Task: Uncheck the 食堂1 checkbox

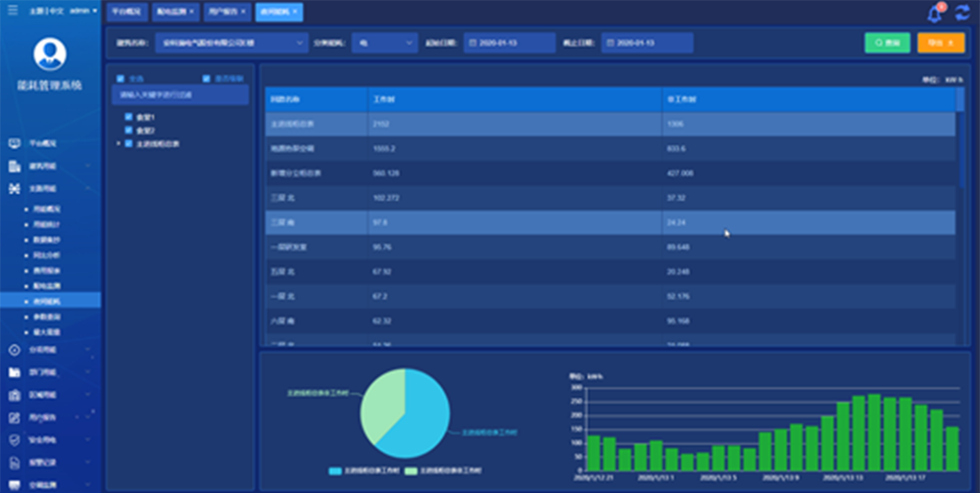Action: click(128, 117)
